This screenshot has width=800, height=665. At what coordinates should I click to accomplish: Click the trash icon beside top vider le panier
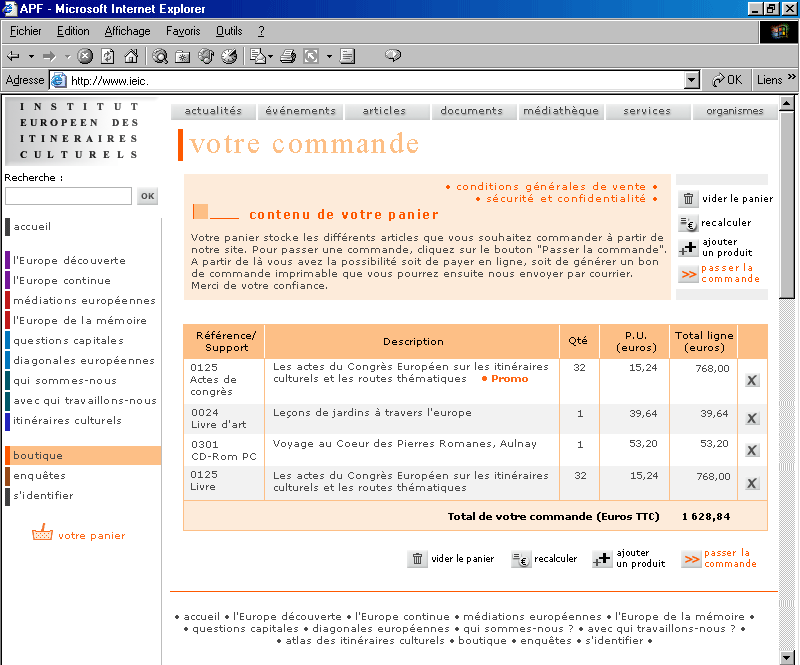[x=688, y=199]
